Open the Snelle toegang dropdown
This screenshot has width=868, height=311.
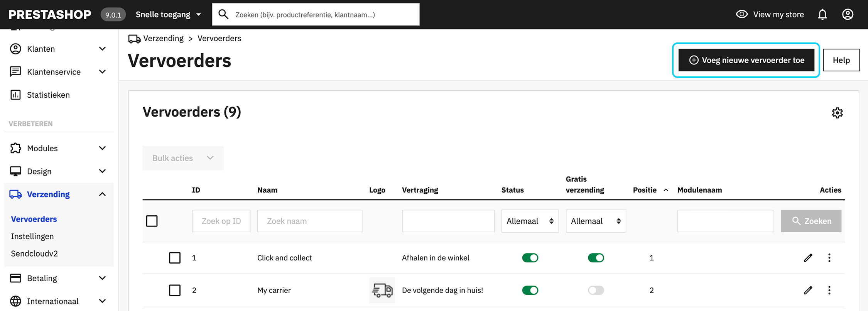(x=168, y=14)
